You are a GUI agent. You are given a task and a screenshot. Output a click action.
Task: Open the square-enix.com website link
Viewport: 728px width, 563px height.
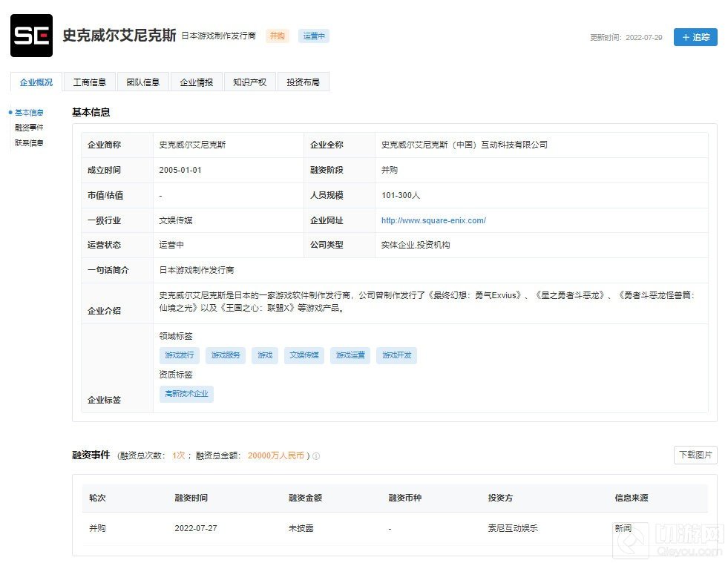[x=433, y=220]
